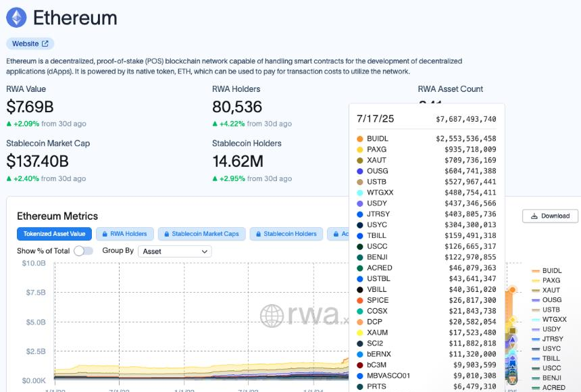Select the TBILL legend item
581x392 pixels.
(551, 358)
